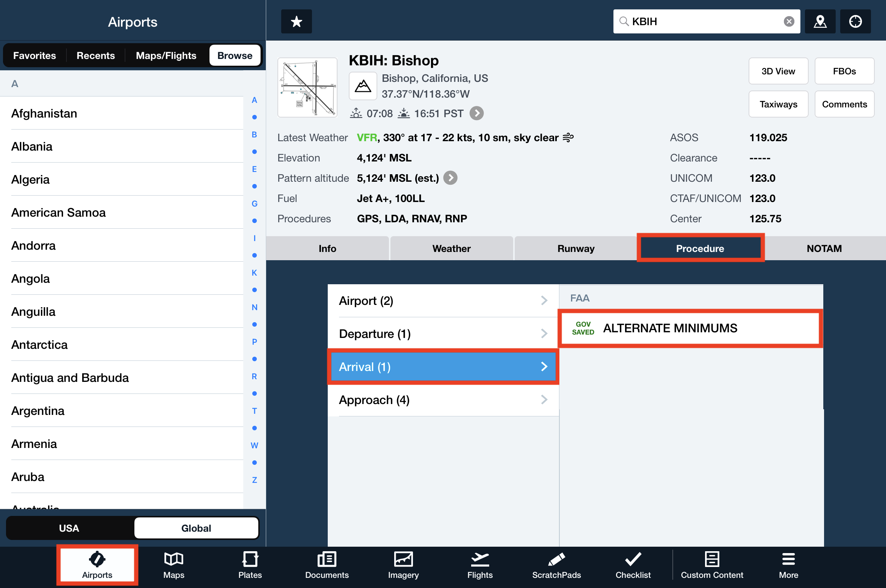886x588 pixels.
Task: Open the FBOs button
Action: pyautogui.click(x=845, y=71)
